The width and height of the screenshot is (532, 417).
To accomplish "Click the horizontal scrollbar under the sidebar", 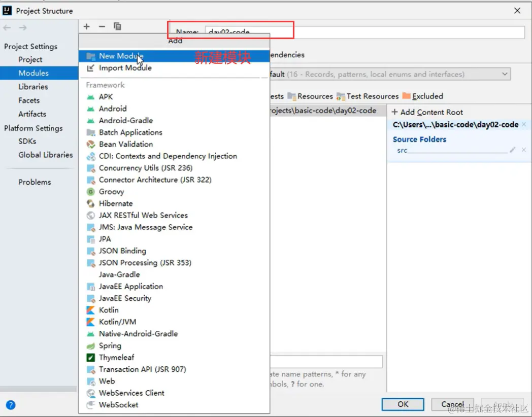I will (x=39, y=389).
